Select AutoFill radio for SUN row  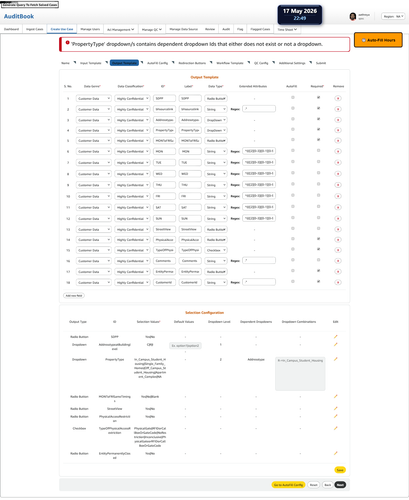293,218
